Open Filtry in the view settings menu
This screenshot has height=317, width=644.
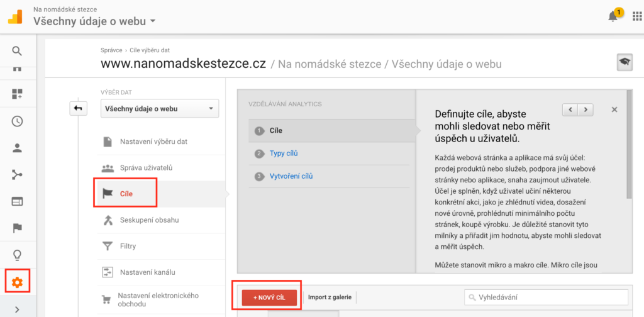pos(128,246)
